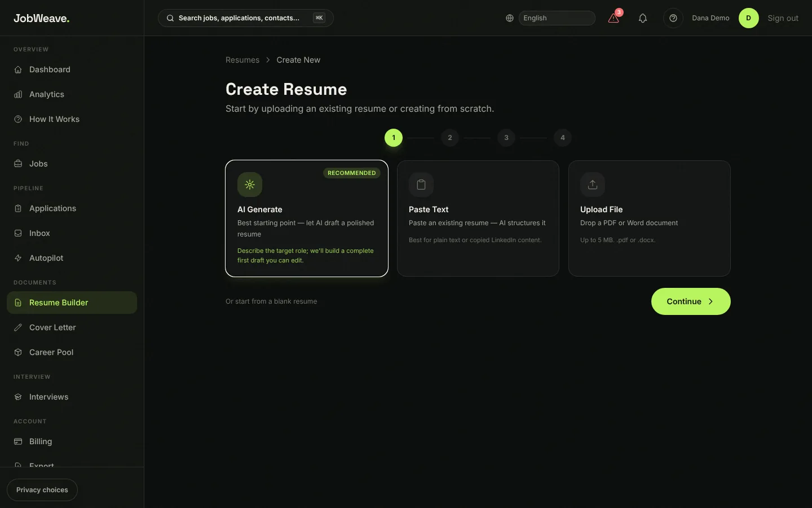Screen dimensions: 812x508
Task: Click step 1 in the progress stepper
Action: pos(394,138)
